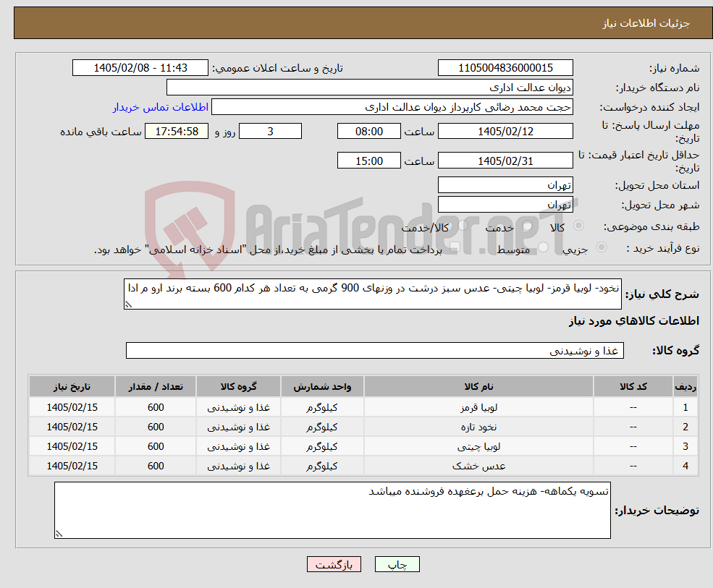
Task: Click the نام کالا column header
Action: coord(478,387)
